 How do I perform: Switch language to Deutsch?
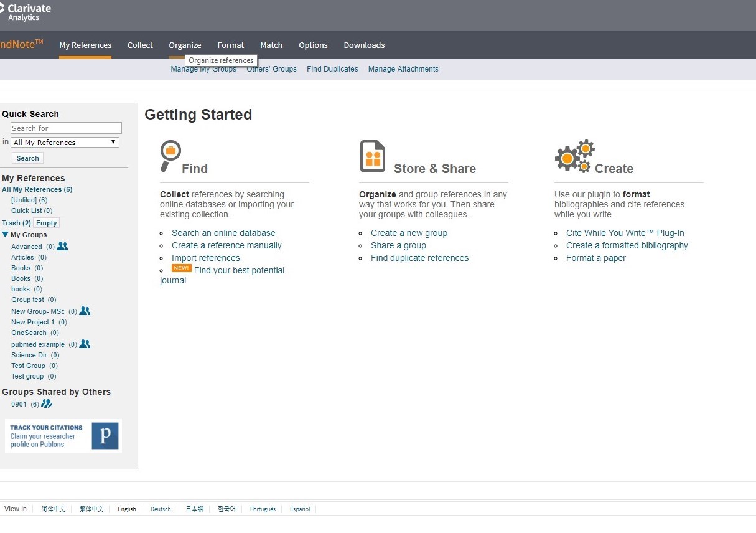point(161,509)
